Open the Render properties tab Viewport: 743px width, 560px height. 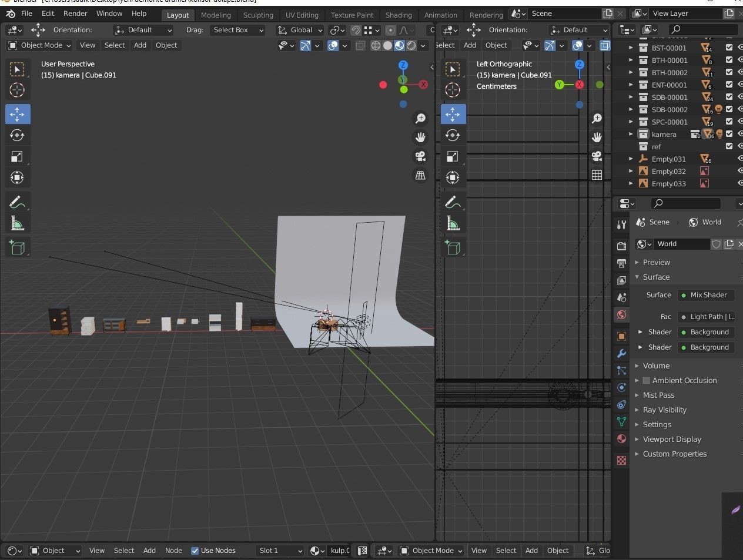tap(621, 246)
